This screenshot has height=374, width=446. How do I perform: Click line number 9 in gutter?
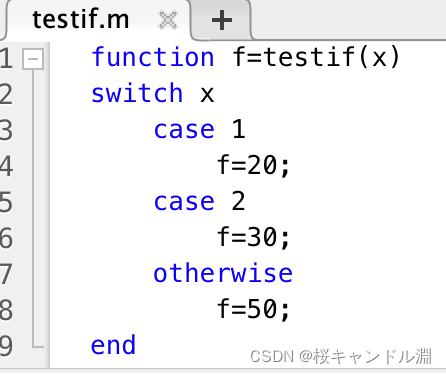pyautogui.click(x=6, y=346)
